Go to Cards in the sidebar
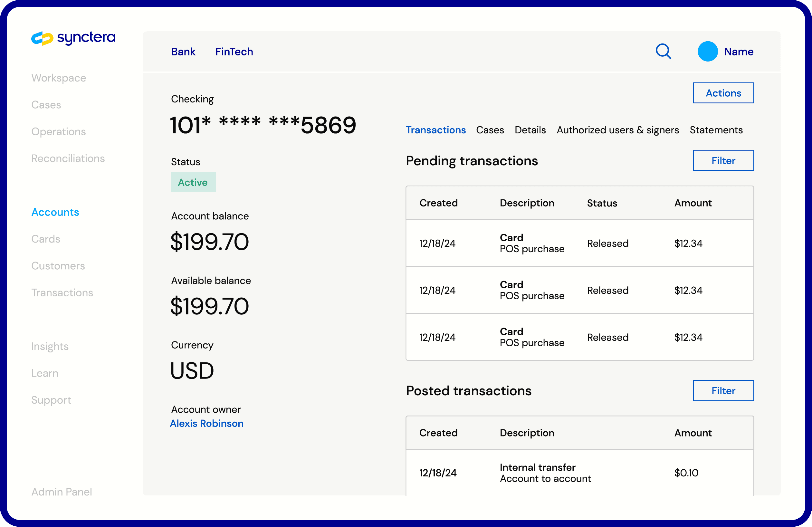 (46, 239)
